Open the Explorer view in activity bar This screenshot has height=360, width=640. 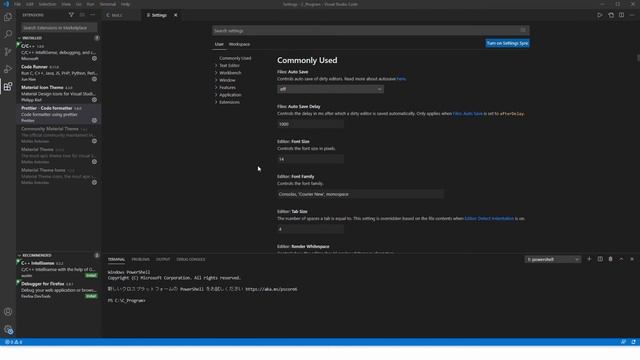pos(8,17)
